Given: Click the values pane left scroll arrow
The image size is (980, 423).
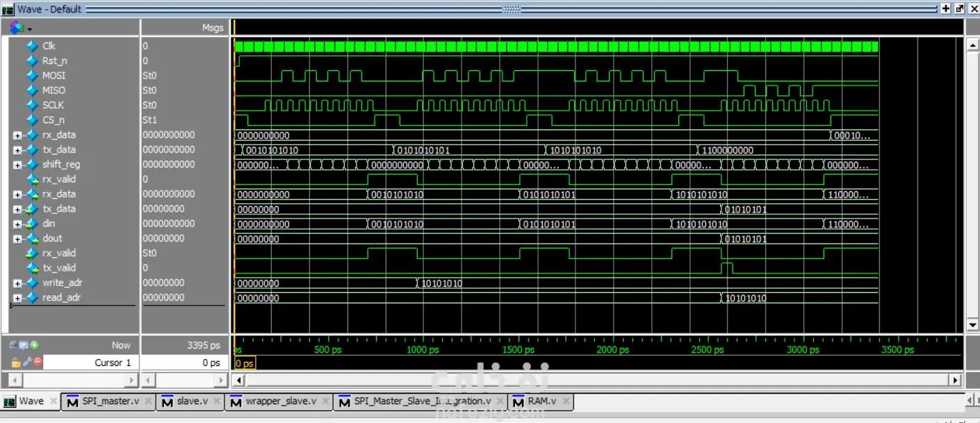Looking at the screenshot, I should pos(147,381).
